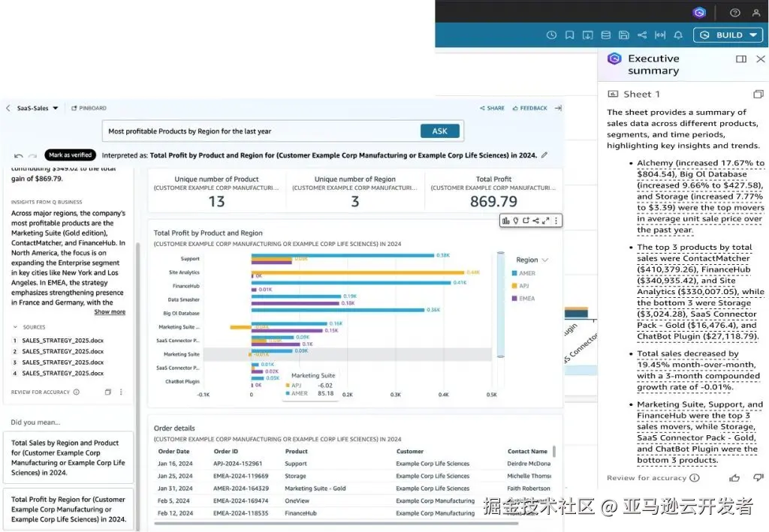Go back using left chevron beside SaaS-Sales
This screenshot has height=532, width=769.
(x=8, y=108)
